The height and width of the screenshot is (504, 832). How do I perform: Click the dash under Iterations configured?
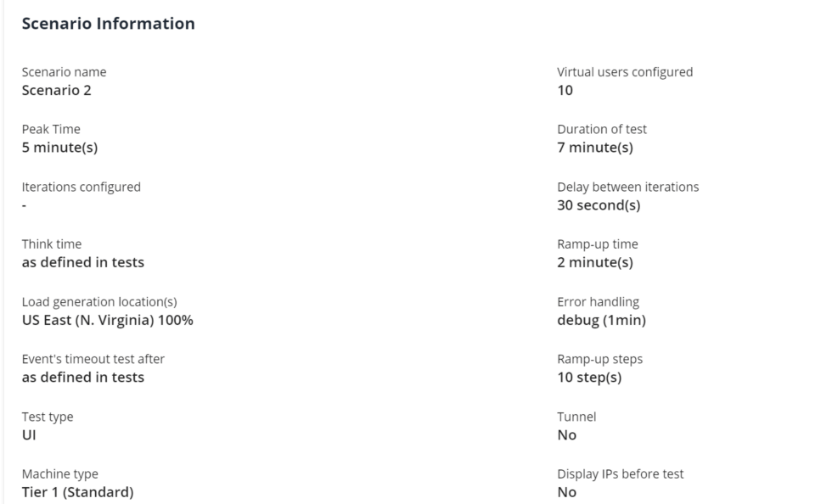tap(24, 205)
